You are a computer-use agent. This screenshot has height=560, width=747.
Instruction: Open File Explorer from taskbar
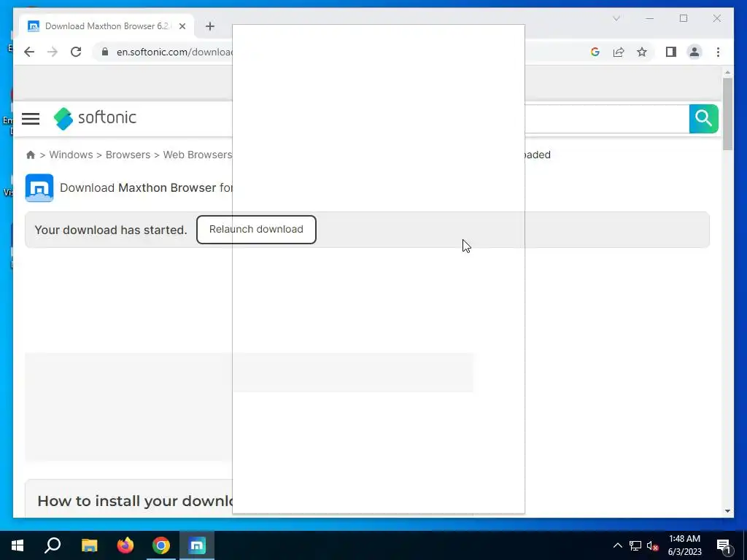tap(89, 545)
